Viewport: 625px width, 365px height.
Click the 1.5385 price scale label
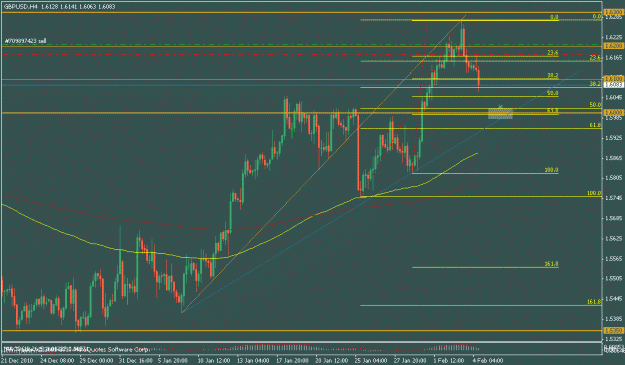[613, 319]
